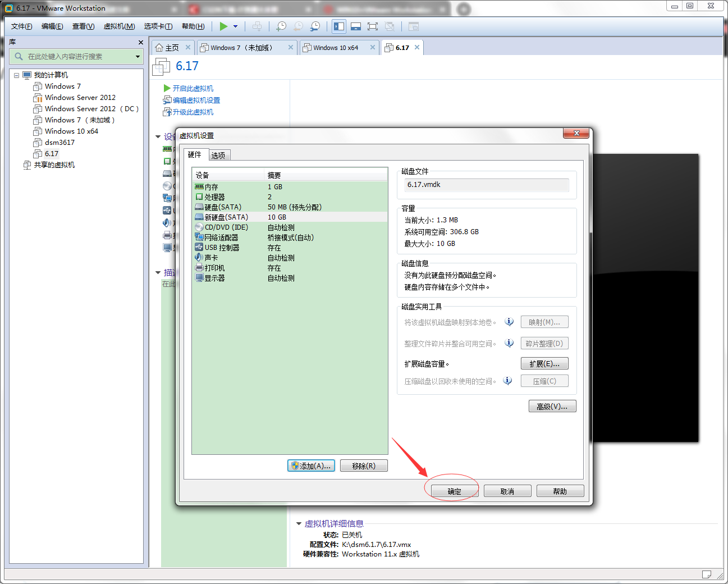This screenshot has height=584, width=728.
Task: Click the 6.17.vmdk disk file field
Action: (487, 185)
